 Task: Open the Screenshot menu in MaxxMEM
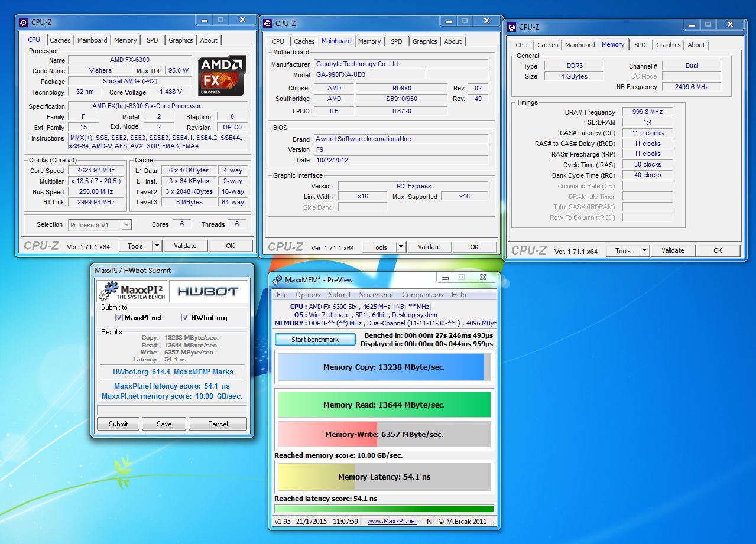point(377,295)
